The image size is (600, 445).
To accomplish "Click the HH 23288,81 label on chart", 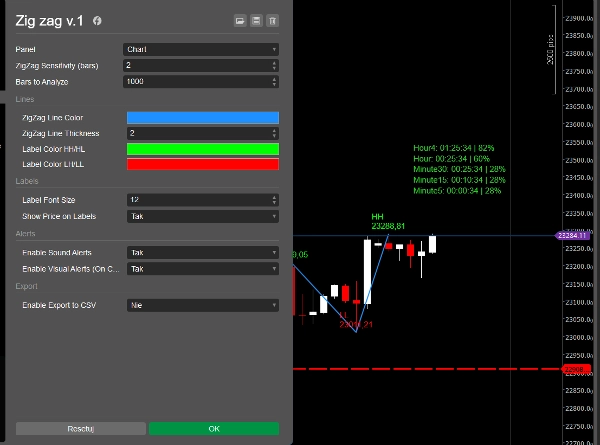I will 387,221.
